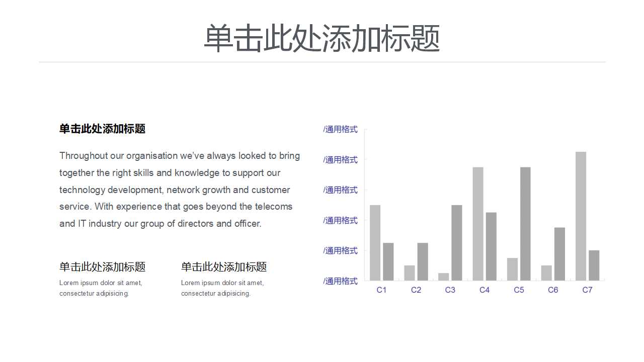Viewport: 644px width, 362px height.
Task: Select the light gray bar of C4
Action: tap(478, 224)
